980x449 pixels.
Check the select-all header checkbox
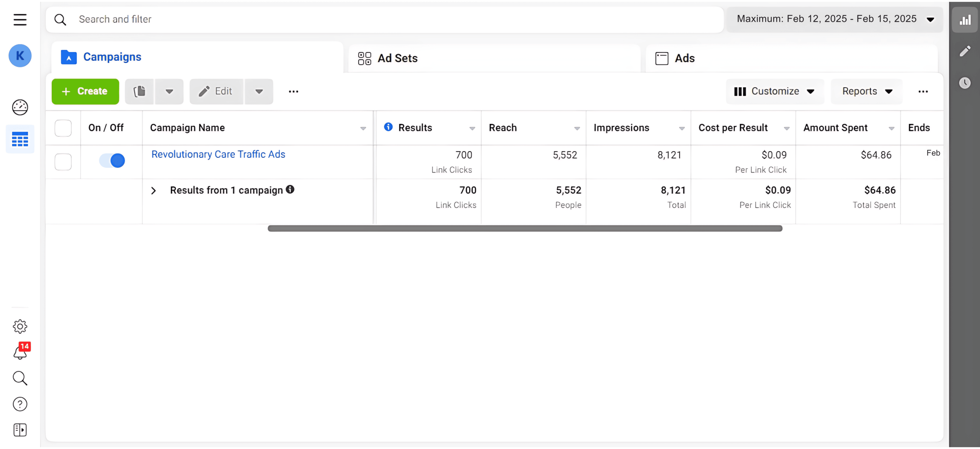click(x=63, y=128)
